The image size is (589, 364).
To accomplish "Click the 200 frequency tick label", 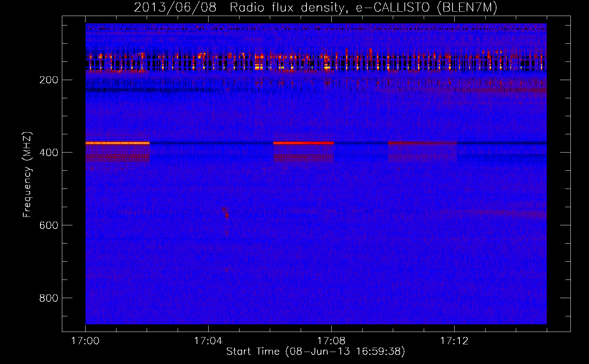I will click(x=49, y=80).
